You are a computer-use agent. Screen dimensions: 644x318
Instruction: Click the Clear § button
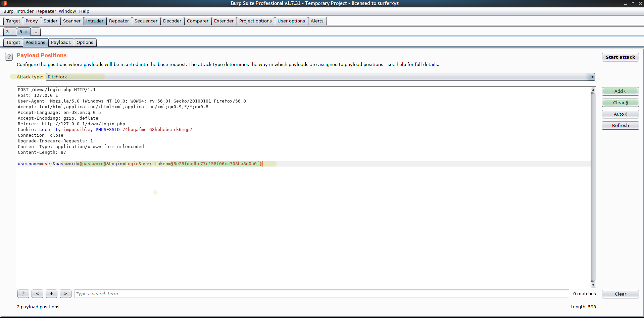[620, 103]
